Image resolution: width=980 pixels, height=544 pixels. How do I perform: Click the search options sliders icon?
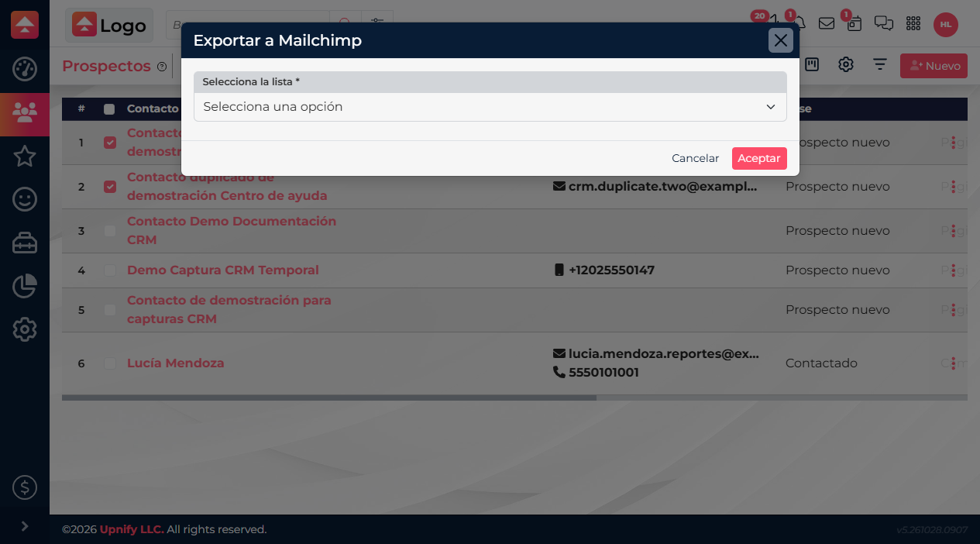(x=377, y=23)
